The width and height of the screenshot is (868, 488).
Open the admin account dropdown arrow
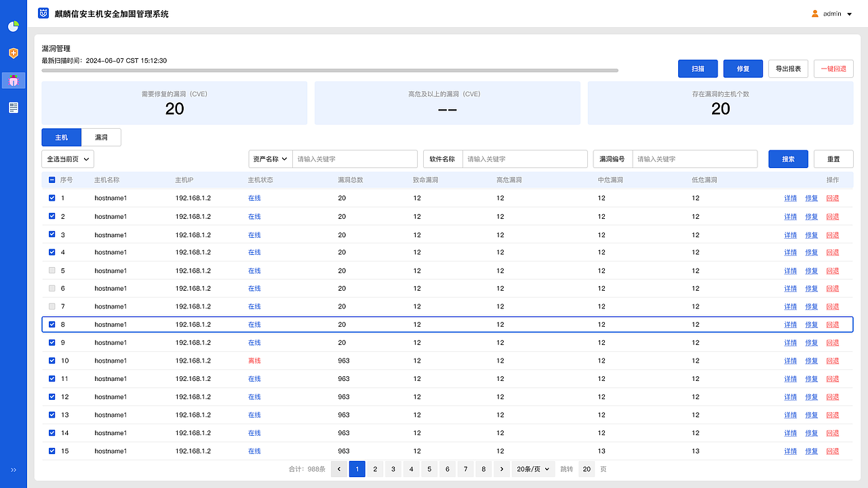pos(850,14)
